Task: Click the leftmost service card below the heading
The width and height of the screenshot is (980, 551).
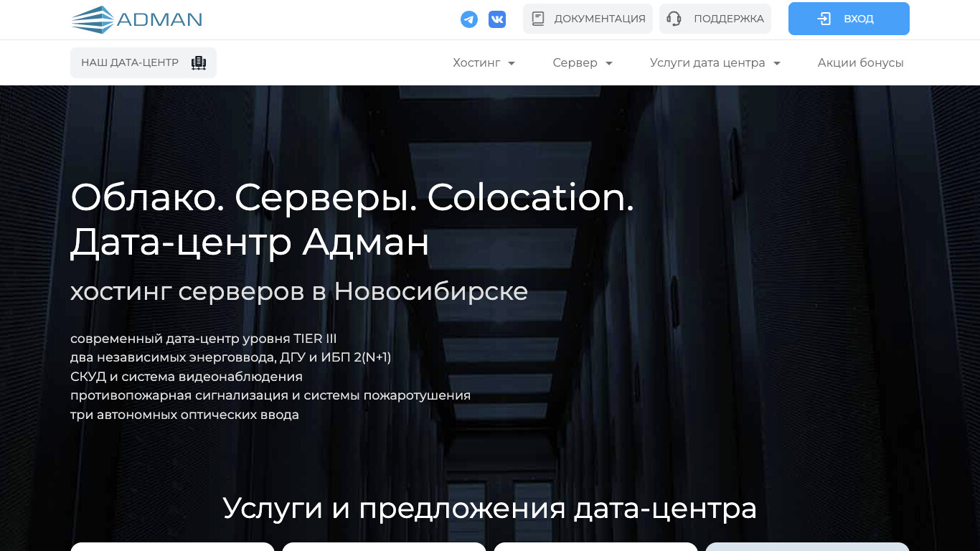Action: coord(172,547)
